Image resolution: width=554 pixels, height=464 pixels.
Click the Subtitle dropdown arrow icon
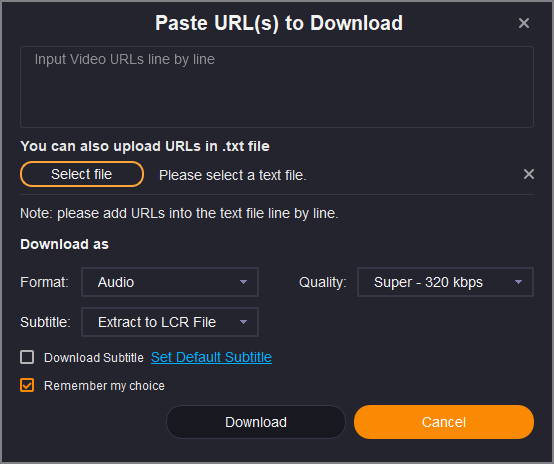(x=243, y=322)
